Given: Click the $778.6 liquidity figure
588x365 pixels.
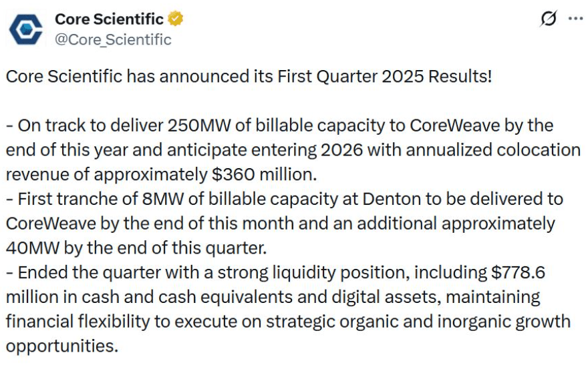Looking at the screenshot, I should 518,272.
